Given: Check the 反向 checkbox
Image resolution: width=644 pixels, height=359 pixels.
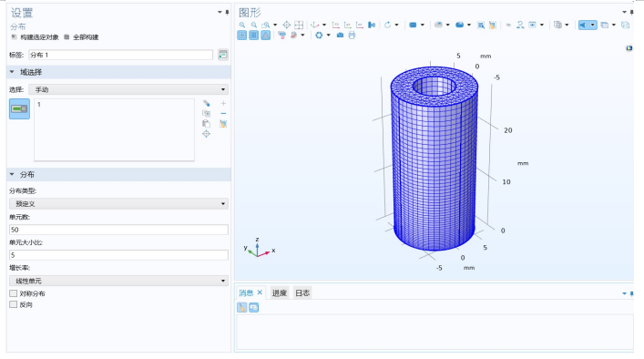Looking at the screenshot, I should 14,304.
